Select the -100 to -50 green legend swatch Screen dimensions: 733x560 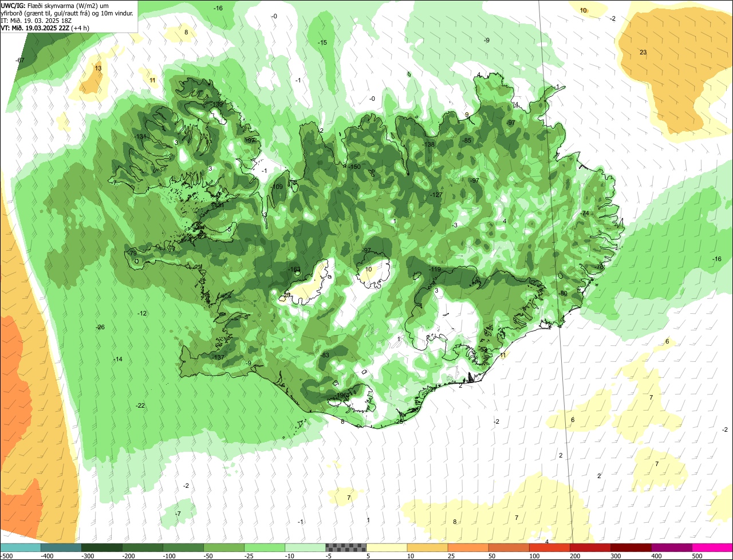click(x=183, y=547)
